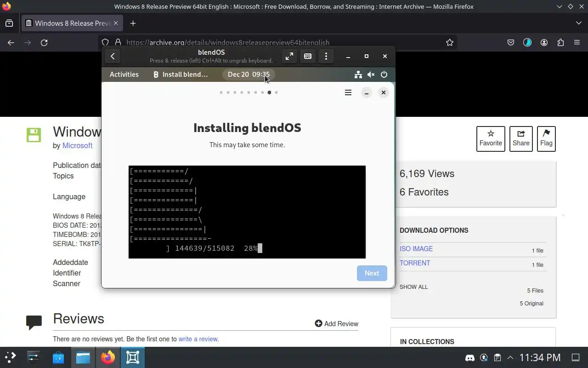Click the installation log terminal output
The width and height of the screenshot is (588, 368).
[x=247, y=212]
